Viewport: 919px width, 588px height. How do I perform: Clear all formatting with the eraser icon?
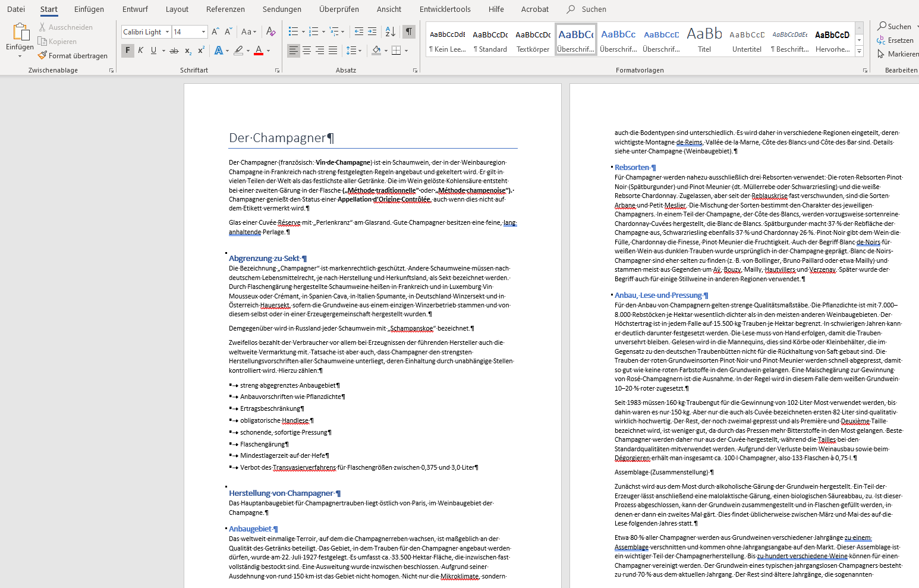(x=271, y=32)
